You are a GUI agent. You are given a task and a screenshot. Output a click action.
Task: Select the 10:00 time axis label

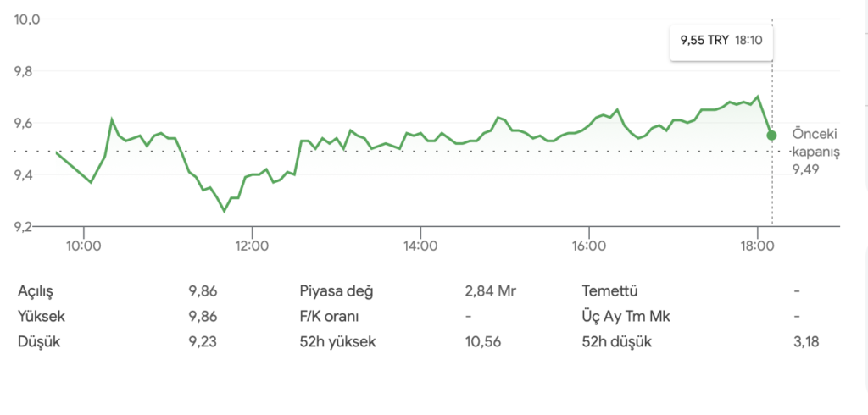pyautogui.click(x=84, y=246)
